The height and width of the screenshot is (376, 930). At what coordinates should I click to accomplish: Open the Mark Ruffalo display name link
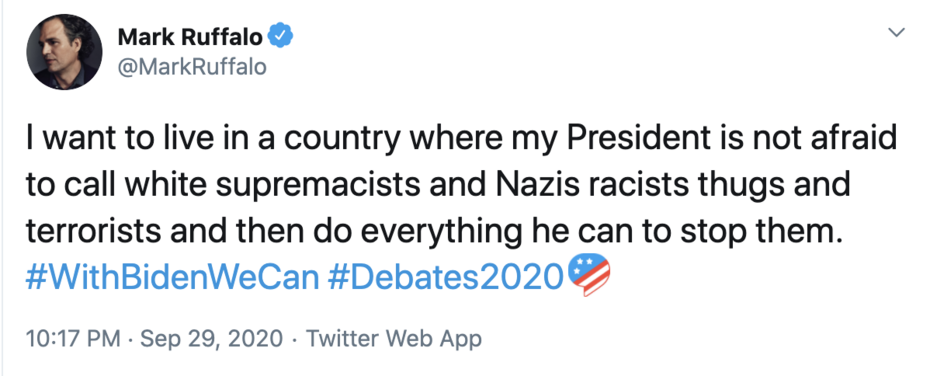click(190, 37)
